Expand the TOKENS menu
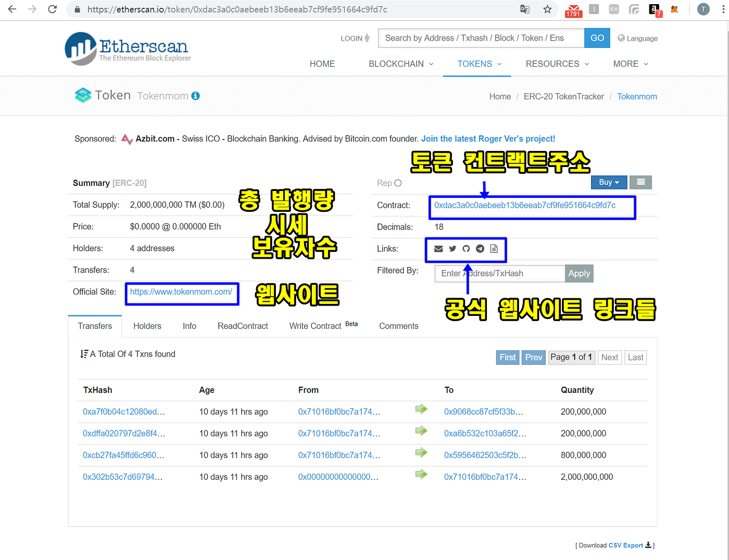Image resolution: width=729 pixels, height=560 pixels. [479, 63]
